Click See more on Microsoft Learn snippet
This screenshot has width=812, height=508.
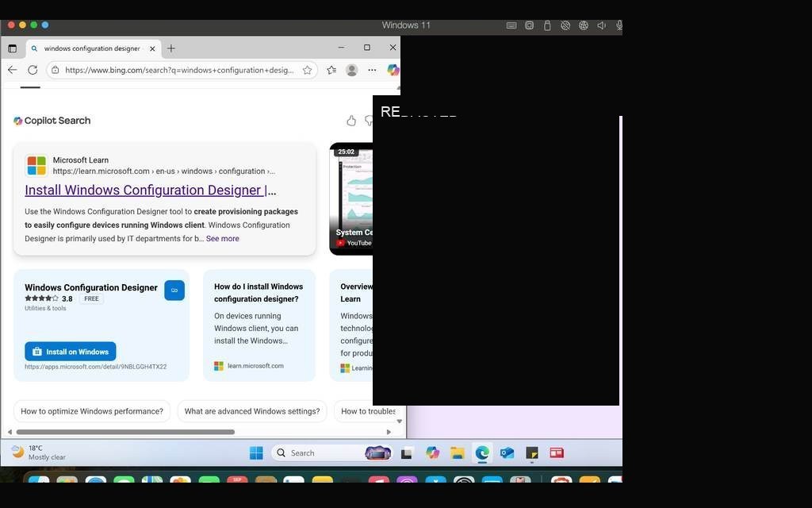[223, 238]
